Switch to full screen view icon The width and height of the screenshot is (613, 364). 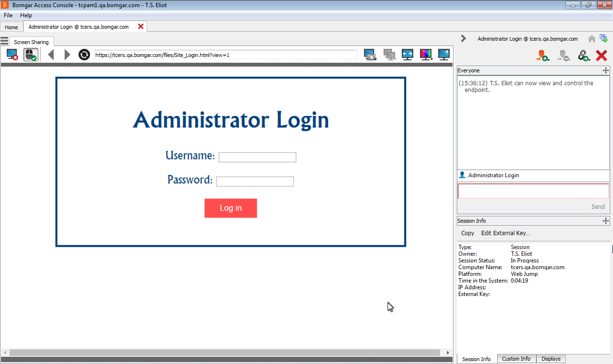(x=444, y=55)
